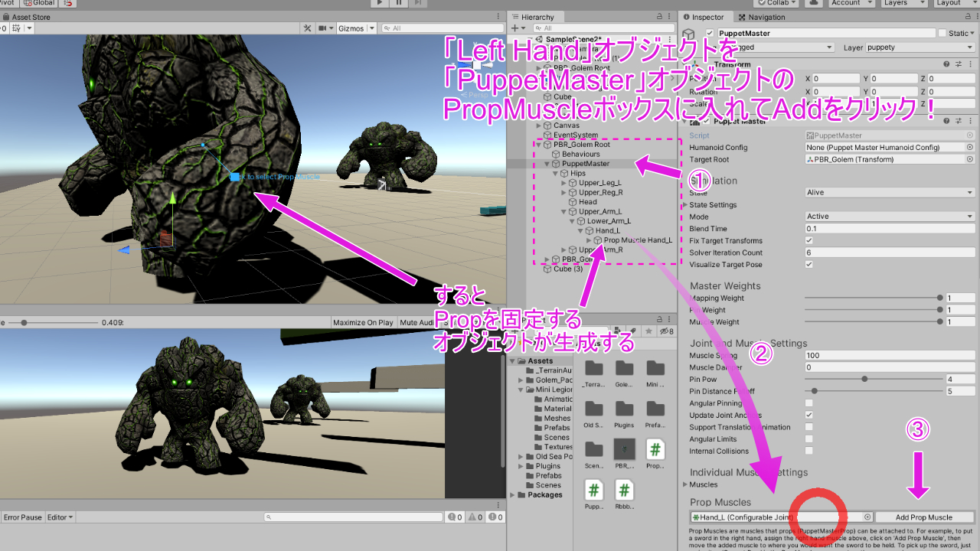This screenshot has height=551, width=980.
Task: Toggle Internal Collisions checkbox
Action: [x=809, y=451]
